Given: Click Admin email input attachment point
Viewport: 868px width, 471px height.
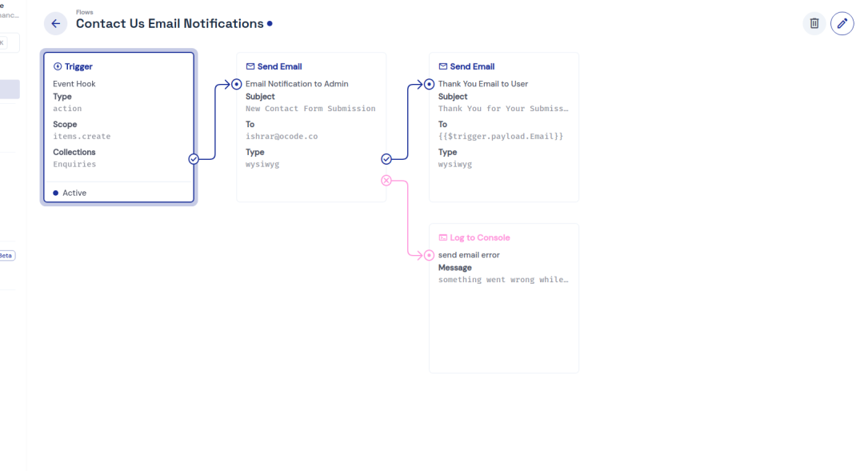Looking at the screenshot, I should 237,84.
